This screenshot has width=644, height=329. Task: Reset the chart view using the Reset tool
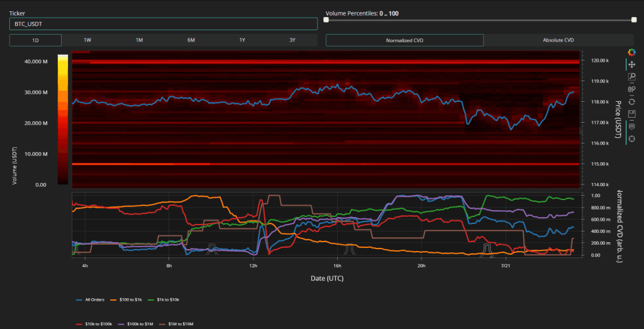tap(631, 101)
